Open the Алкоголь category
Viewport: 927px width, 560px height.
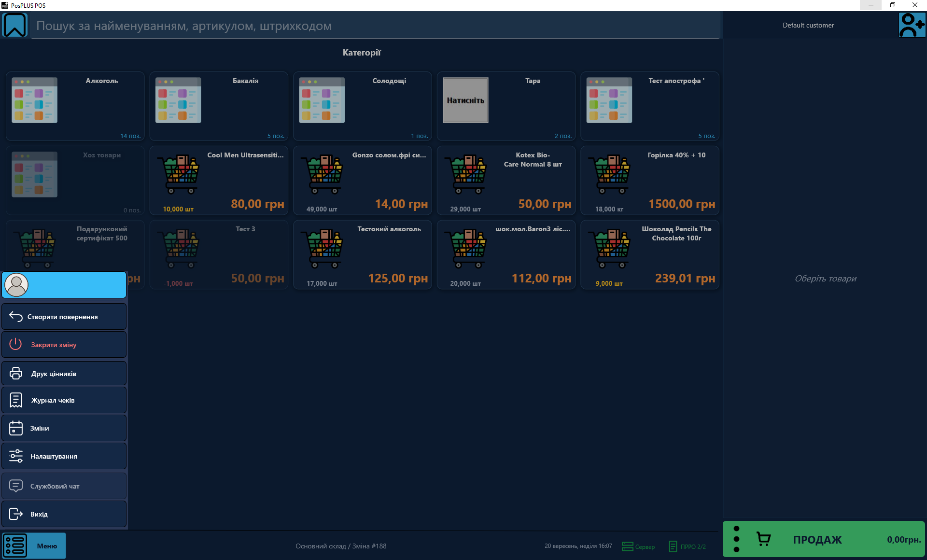coord(75,106)
